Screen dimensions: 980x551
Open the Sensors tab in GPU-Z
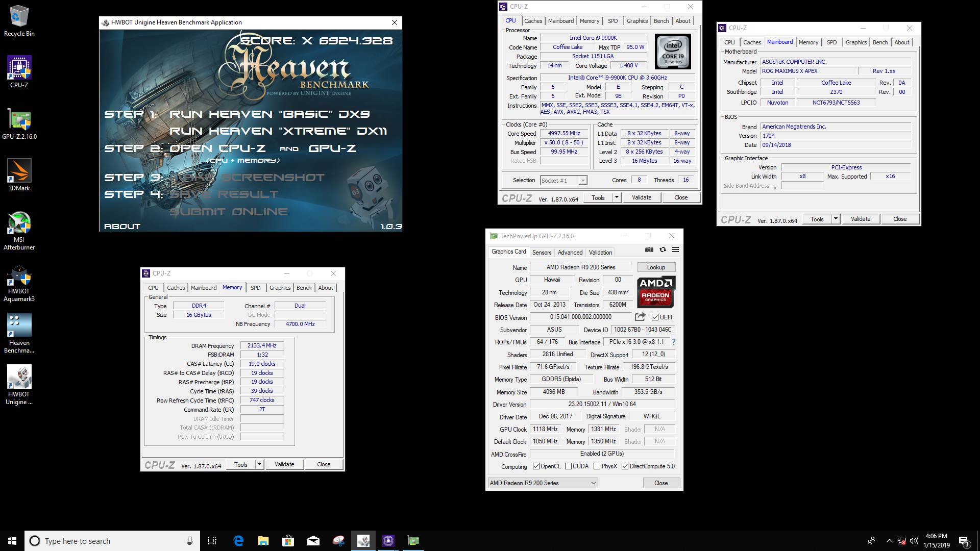542,253
